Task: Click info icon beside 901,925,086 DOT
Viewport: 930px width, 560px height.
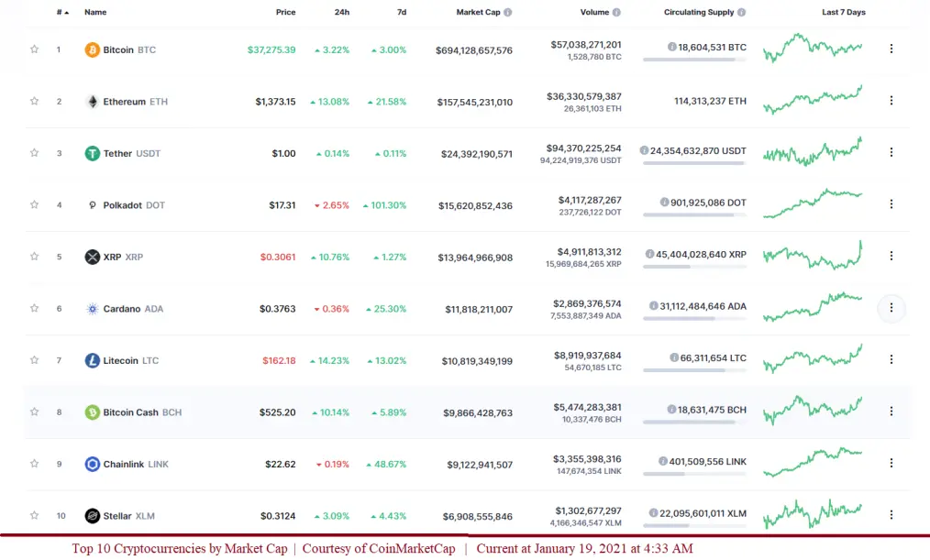Action: coord(664,202)
